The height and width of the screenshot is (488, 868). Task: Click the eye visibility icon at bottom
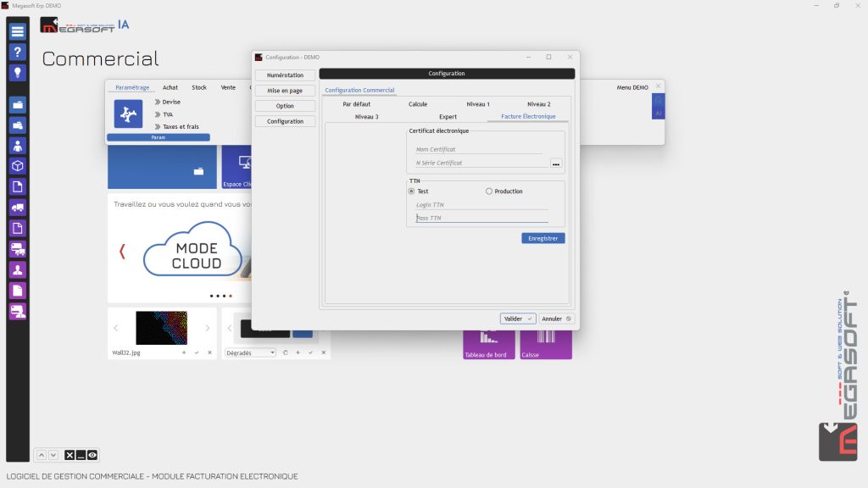[92, 455]
